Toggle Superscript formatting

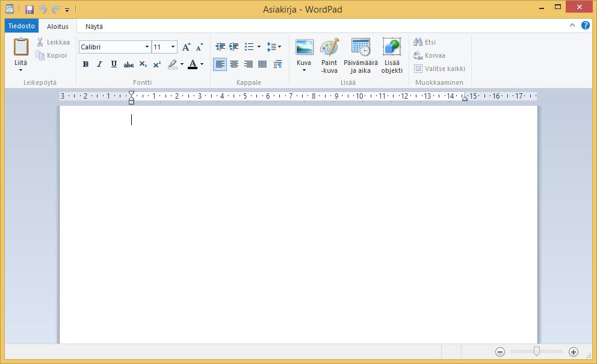157,64
